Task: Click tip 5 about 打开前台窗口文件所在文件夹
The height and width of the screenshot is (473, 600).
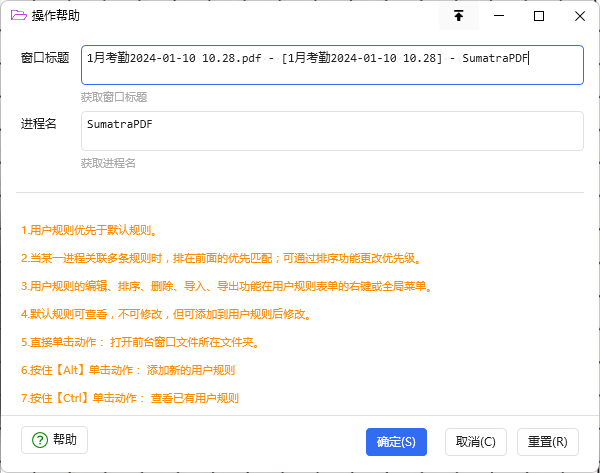Action: [x=140, y=342]
